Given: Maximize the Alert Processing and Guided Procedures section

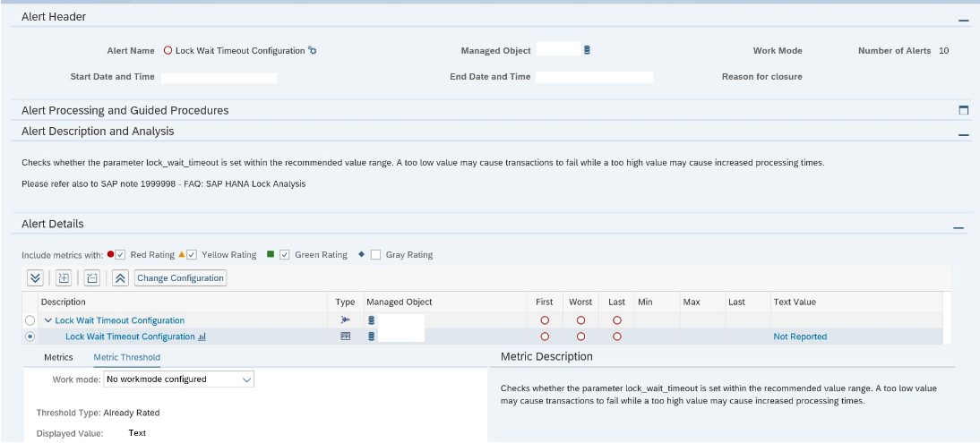Looking at the screenshot, I should click(x=963, y=110).
